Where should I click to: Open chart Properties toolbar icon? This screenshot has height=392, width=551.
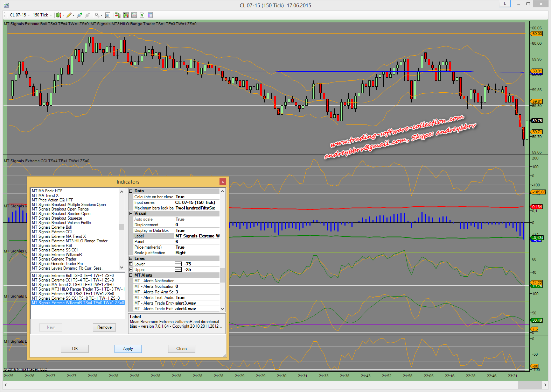pos(150,15)
